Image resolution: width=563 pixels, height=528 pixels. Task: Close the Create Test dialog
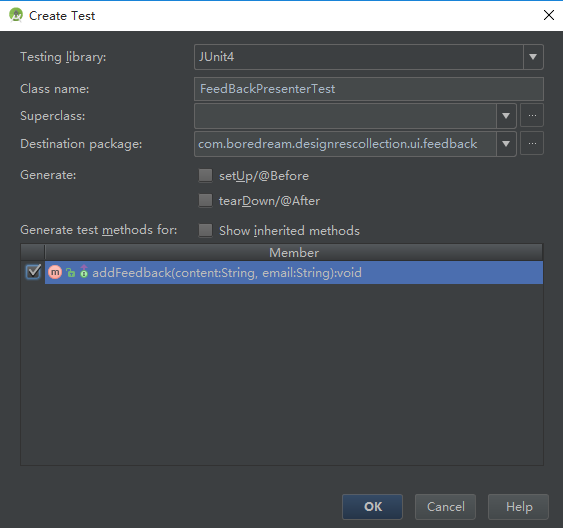(x=549, y=15)
